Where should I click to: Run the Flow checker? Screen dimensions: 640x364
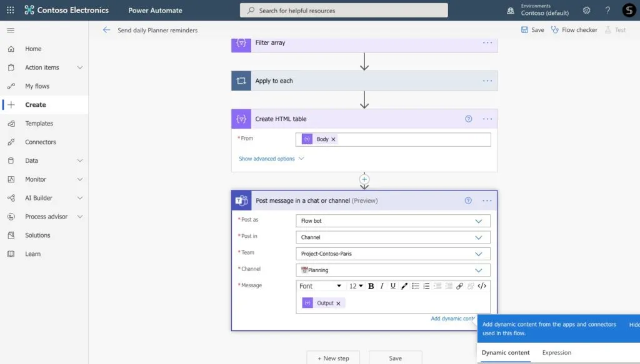click(574, 30)
